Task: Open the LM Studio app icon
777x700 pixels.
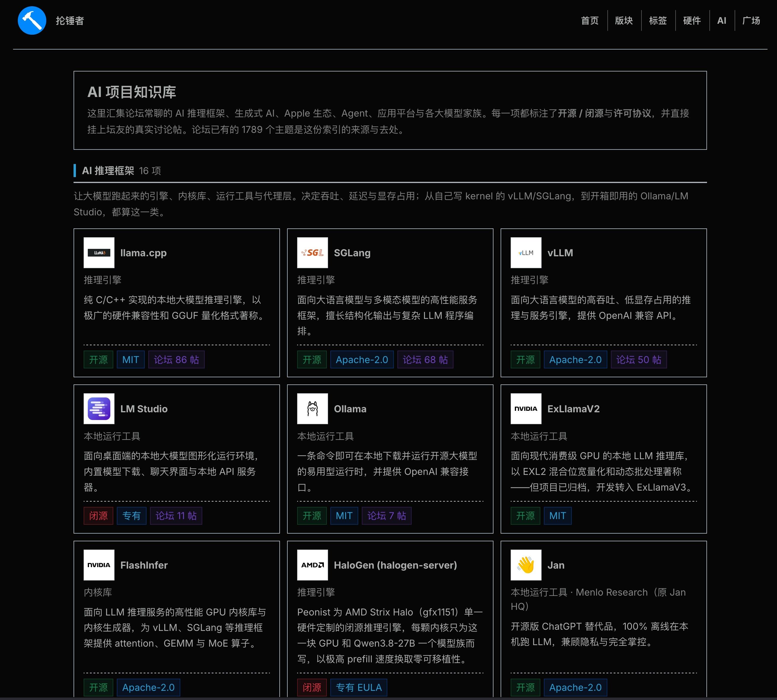Action: point(99,409)
